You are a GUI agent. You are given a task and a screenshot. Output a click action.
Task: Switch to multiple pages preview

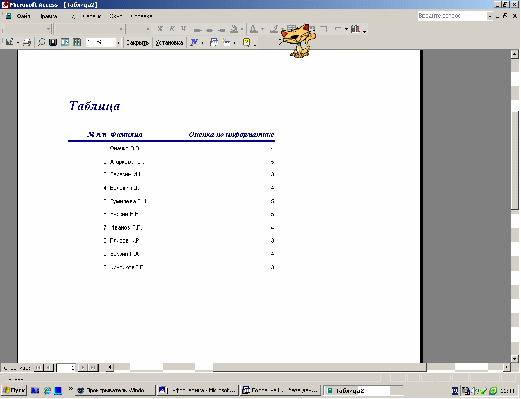pos(77,42)
